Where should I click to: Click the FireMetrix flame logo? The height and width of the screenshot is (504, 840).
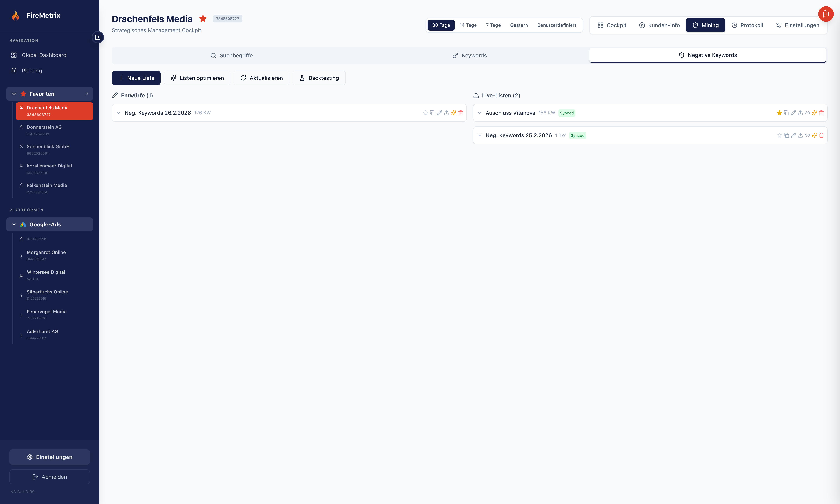coord(16,15)
